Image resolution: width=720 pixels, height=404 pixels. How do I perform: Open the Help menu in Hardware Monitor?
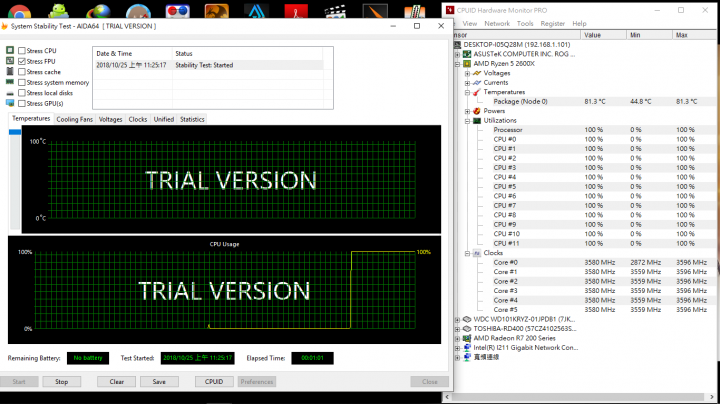(x=579, y=23)
